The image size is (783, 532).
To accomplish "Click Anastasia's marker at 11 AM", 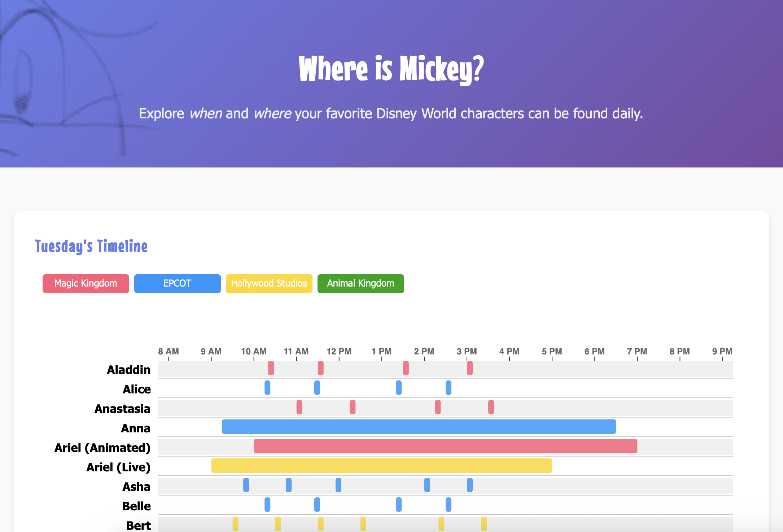I will click(299, 407).
